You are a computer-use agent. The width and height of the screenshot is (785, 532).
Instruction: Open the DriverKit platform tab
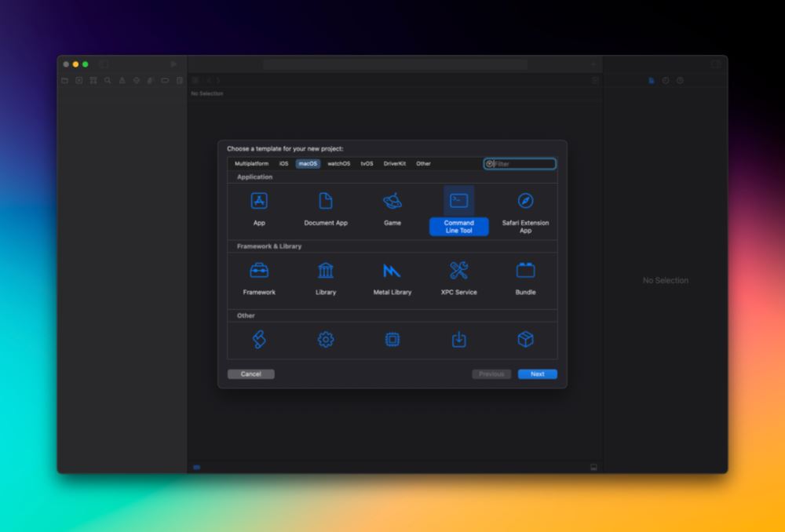coord(395,164)
